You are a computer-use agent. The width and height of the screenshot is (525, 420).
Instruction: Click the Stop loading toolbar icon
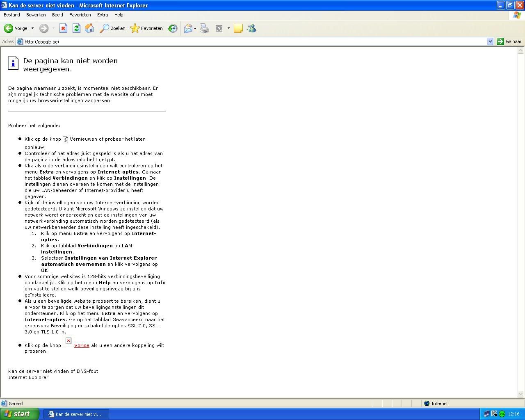tap(63, 28)
